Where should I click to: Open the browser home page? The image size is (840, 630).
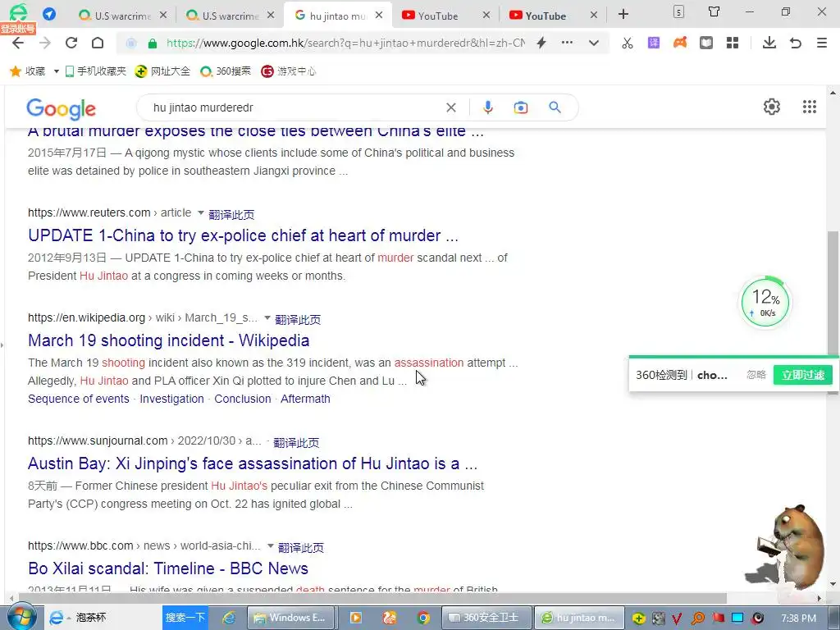coord(98,43)
